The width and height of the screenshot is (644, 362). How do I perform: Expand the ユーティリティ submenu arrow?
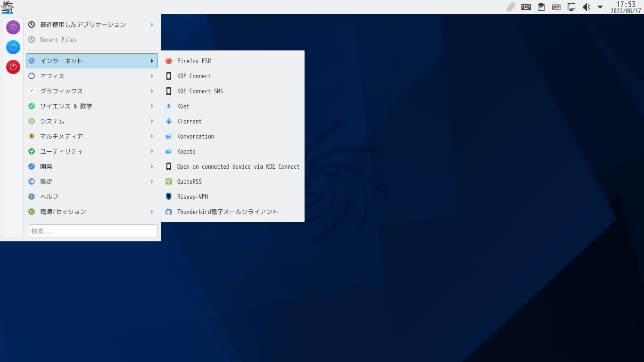click(152, 151)
